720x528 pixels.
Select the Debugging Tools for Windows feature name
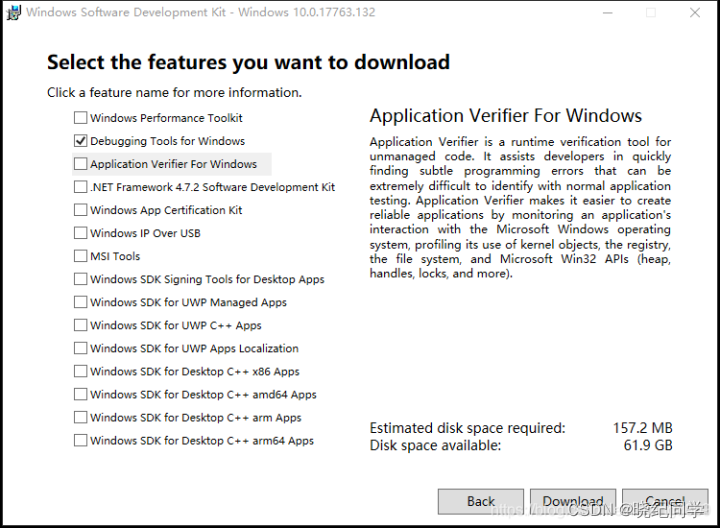click(168, 141)
